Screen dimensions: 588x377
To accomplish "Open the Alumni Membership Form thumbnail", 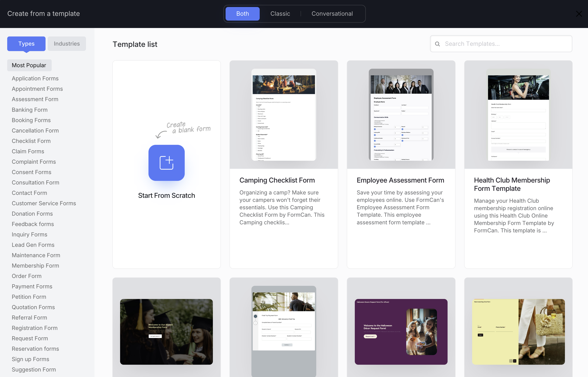I will [166, 331].
